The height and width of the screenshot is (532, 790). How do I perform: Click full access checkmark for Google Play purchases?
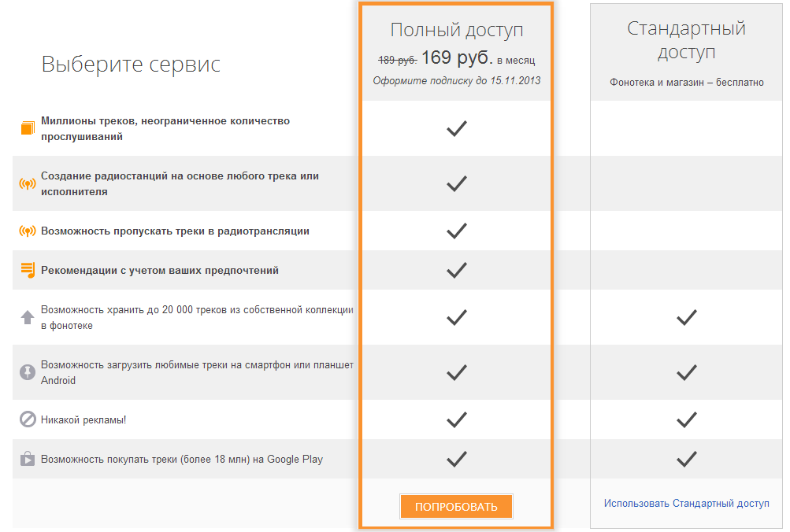point(456,459)
